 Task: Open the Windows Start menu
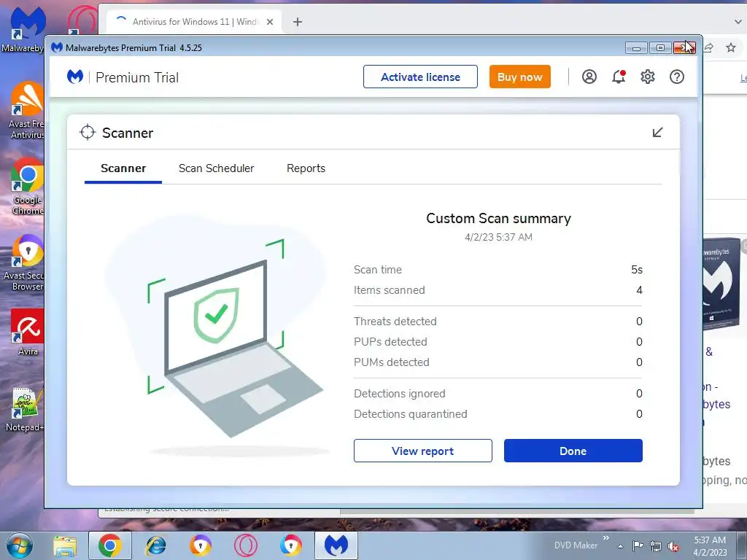click(18, 545)
